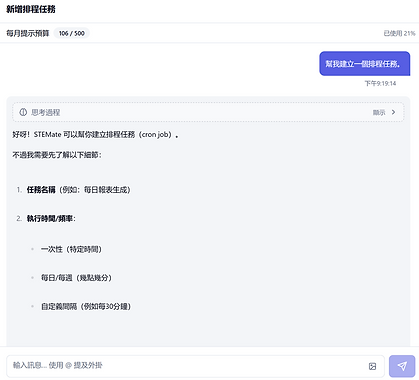This screenshot has height=380, width=419.
Task: Click the bullet 每日/每週（幾點幾分）
Action: [x=76, y=278]
